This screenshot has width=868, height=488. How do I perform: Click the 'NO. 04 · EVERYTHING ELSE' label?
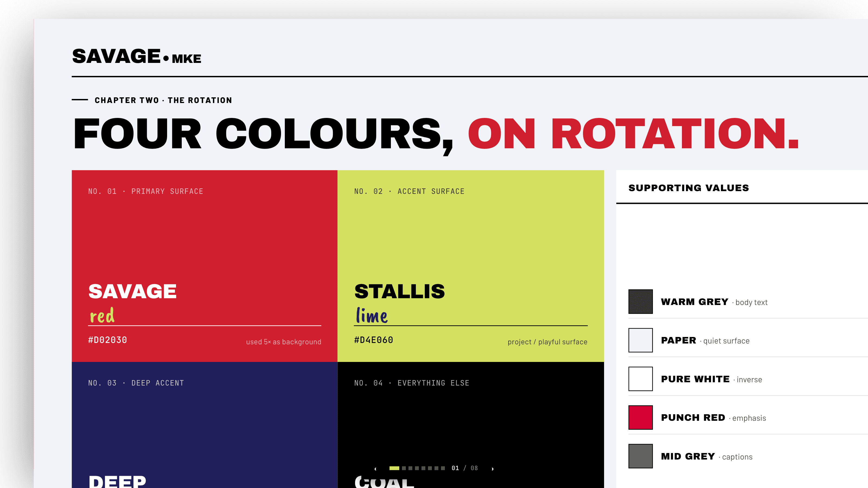point(412,383)
